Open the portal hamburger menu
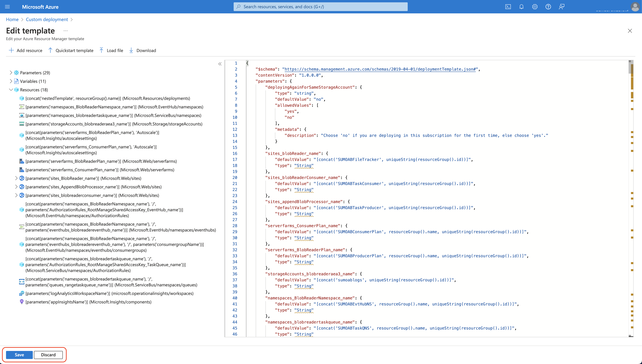The image size is (642, 364). coord(8,7)
